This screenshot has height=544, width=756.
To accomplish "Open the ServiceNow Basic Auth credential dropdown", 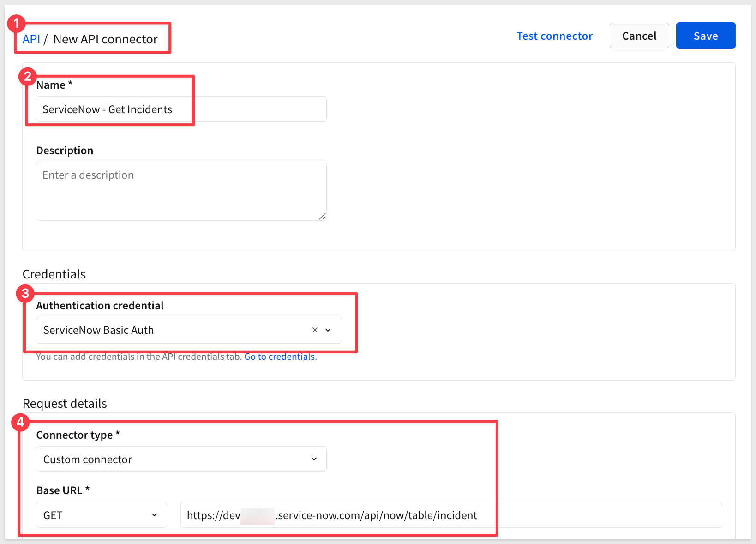I will [x=175, y=330].
